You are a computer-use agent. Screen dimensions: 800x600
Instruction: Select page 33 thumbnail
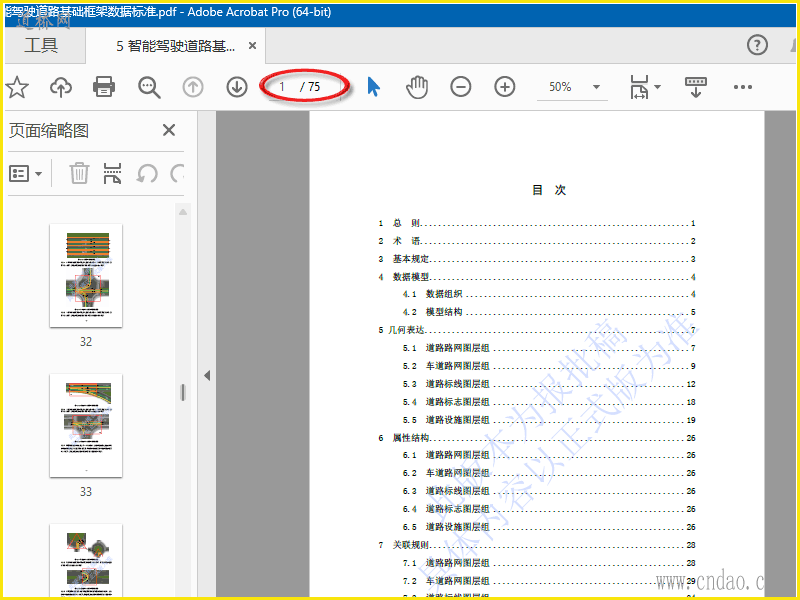pos(86,426)
